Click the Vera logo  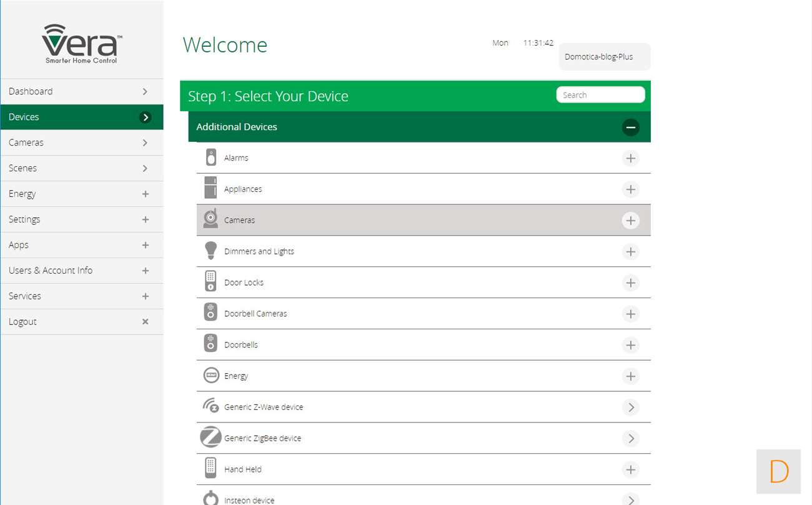tap(81, 44)
